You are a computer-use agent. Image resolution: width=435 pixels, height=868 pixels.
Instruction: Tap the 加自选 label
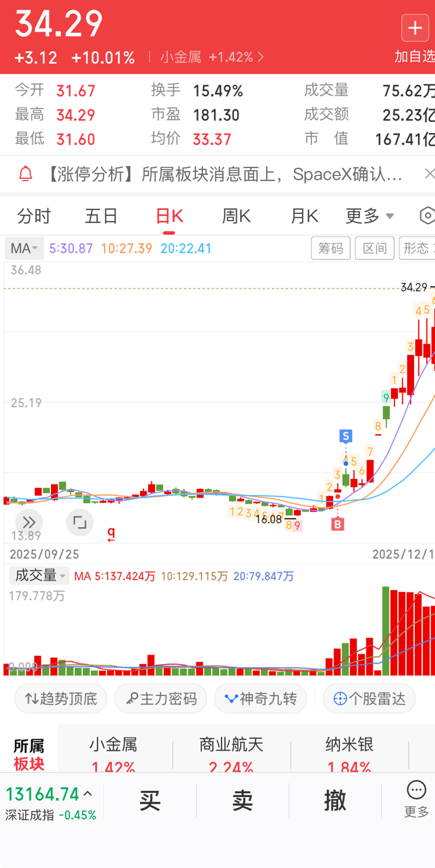[415, 56]
